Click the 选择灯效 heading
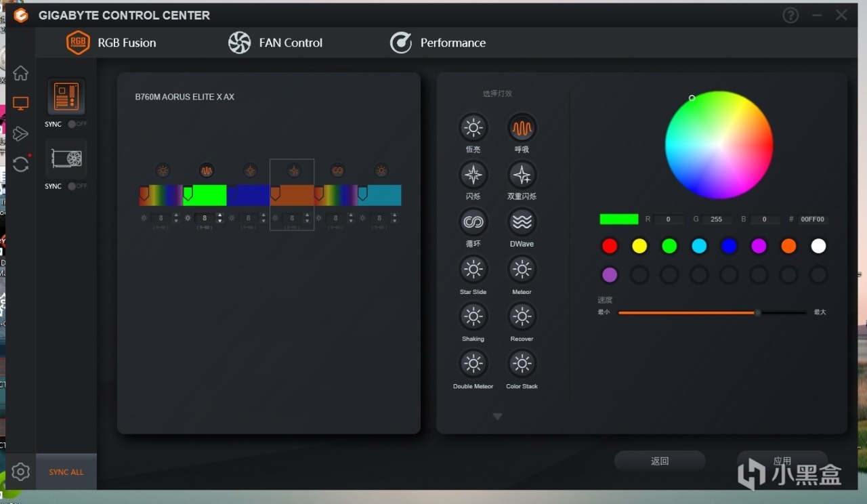This screenshot has width=867, height=504. click(x=497, y=93)
